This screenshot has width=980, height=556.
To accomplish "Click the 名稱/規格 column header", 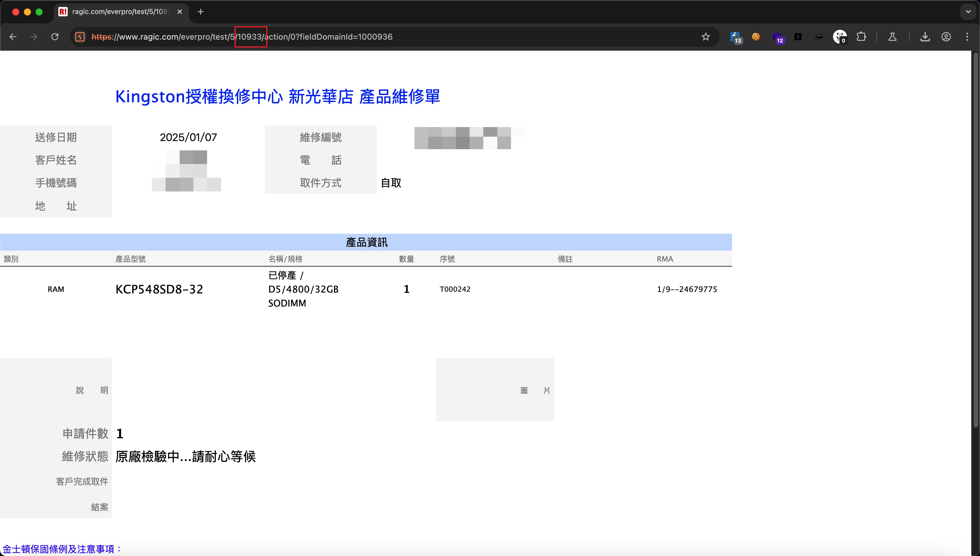I will 285,259.
